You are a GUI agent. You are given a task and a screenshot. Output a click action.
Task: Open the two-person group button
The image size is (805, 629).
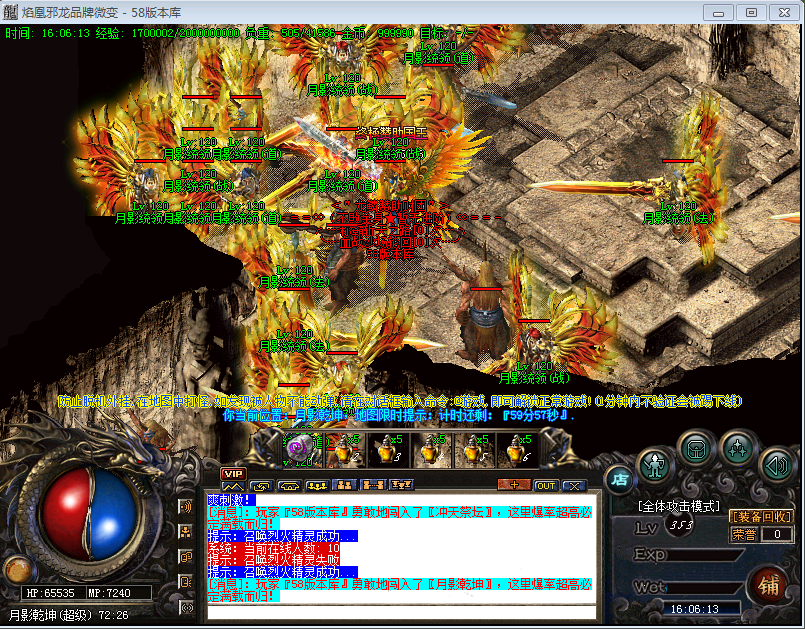pyautogui.click(x=344, y=485)
